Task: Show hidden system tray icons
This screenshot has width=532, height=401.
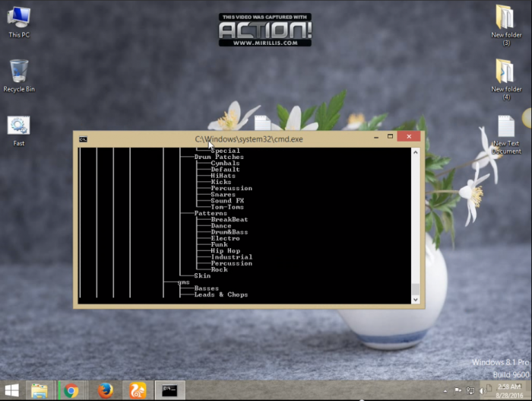Action: pyautogui.click(x=445, y=391)
